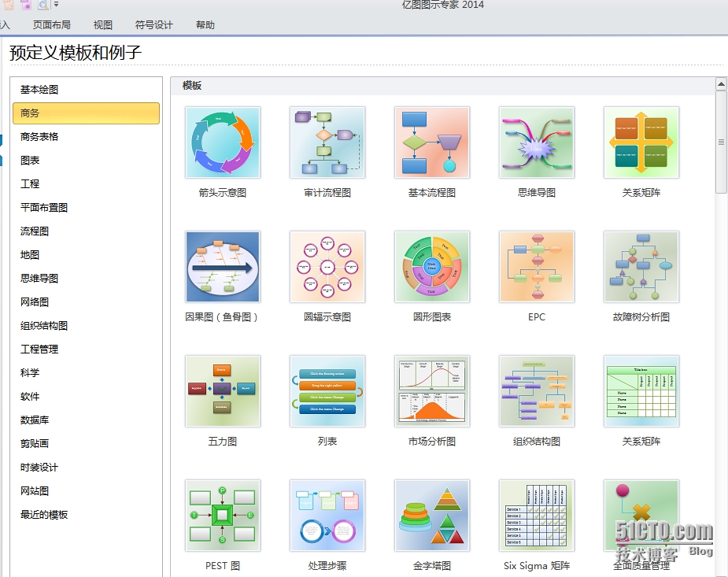This screenshot has width=728, height=577.
Task: Open the 圆辐示意图 template
Action: [x=327, y=267]
